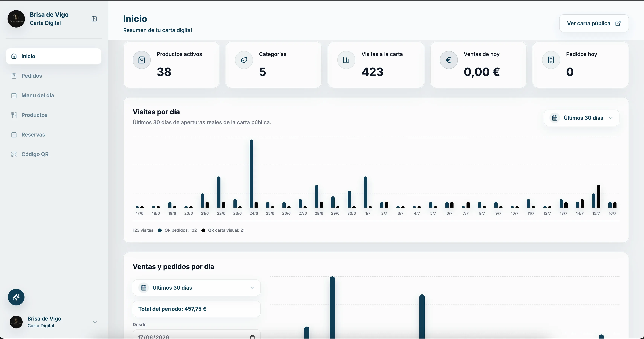Expand the Brisa de Vigo account menu chevron
This screenshot has width=644, height=339.
95,322
